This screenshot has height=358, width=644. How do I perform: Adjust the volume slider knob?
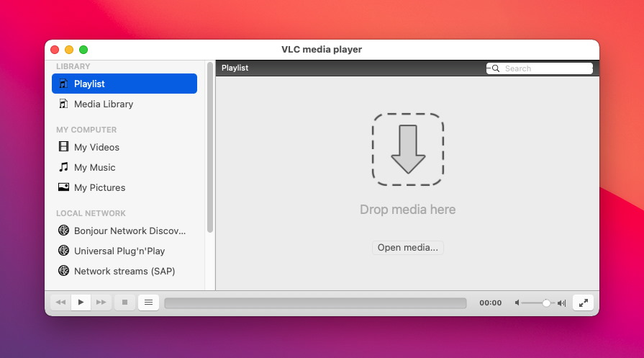[x=546, y=303]
